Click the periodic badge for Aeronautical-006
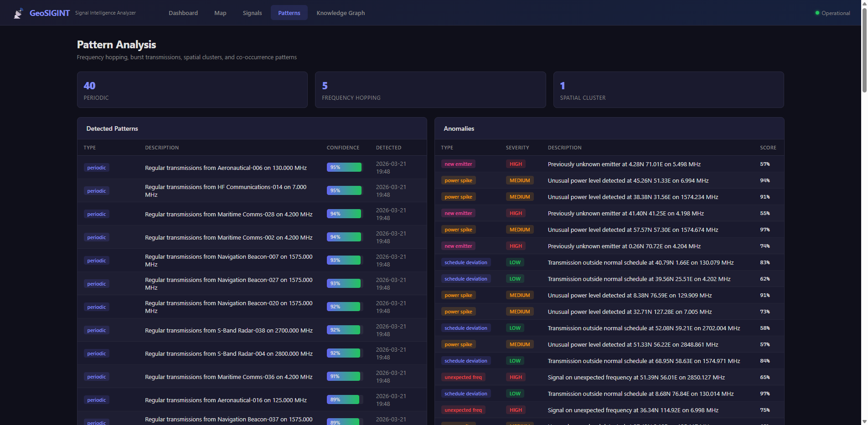The image size is (868, 425). (96, 168)
